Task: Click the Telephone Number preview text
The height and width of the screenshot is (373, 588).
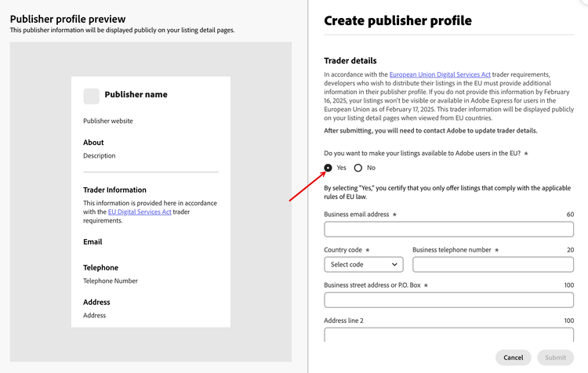Action: 111,281
